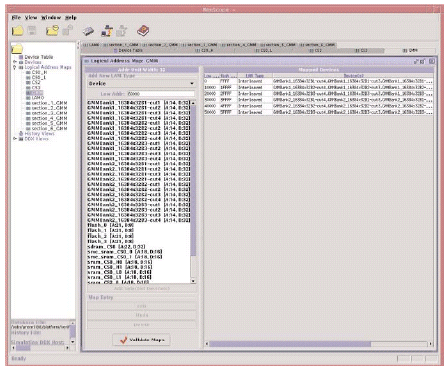The width and height of the screenshot is (447, 369).
Task: Open the Help menu
Action: (71, 18)
